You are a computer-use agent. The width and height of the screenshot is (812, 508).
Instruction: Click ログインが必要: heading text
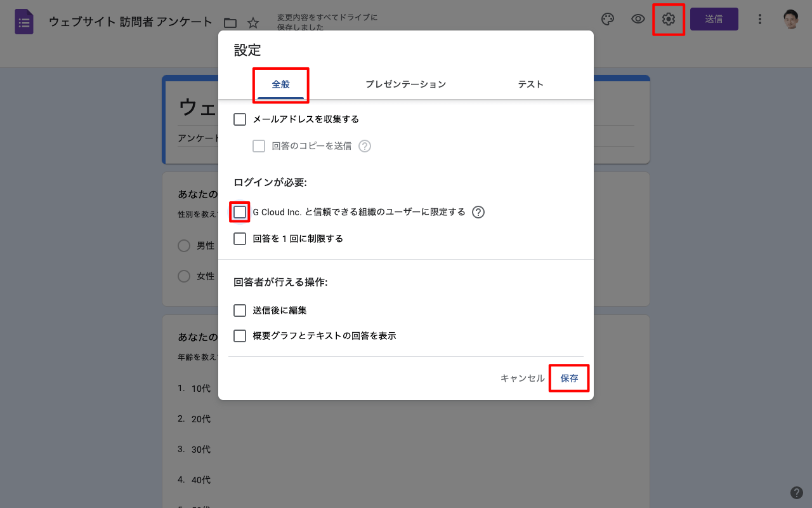pos(270,183)
